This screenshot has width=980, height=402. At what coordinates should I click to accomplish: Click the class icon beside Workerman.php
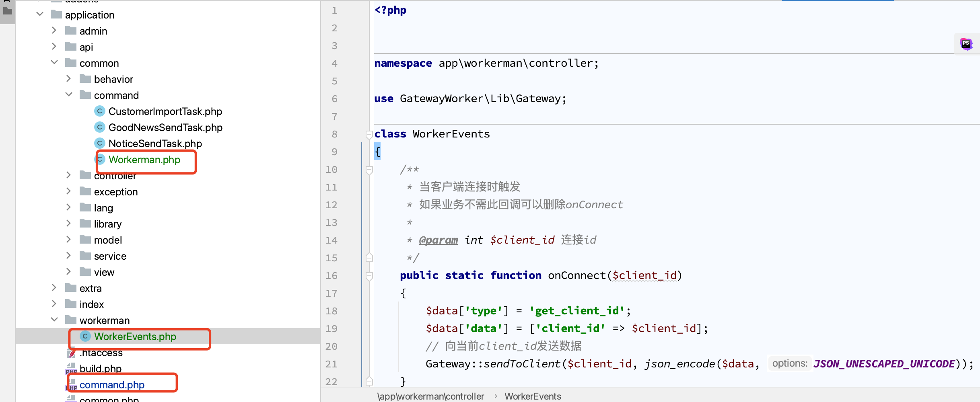(99, 159)
